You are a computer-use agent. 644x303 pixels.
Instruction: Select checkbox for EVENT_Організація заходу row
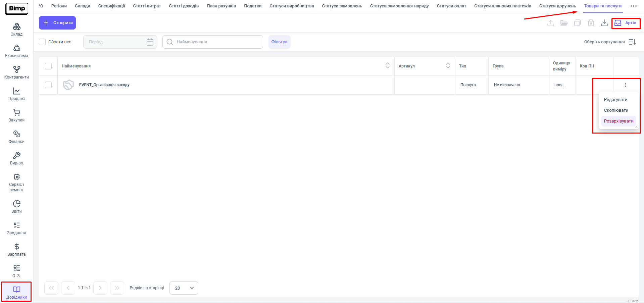pos(48,85)
